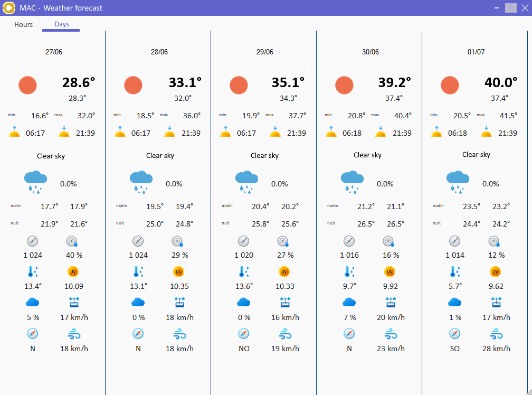Click the anemometer icon above 16 km/h

tap(286, 302)
